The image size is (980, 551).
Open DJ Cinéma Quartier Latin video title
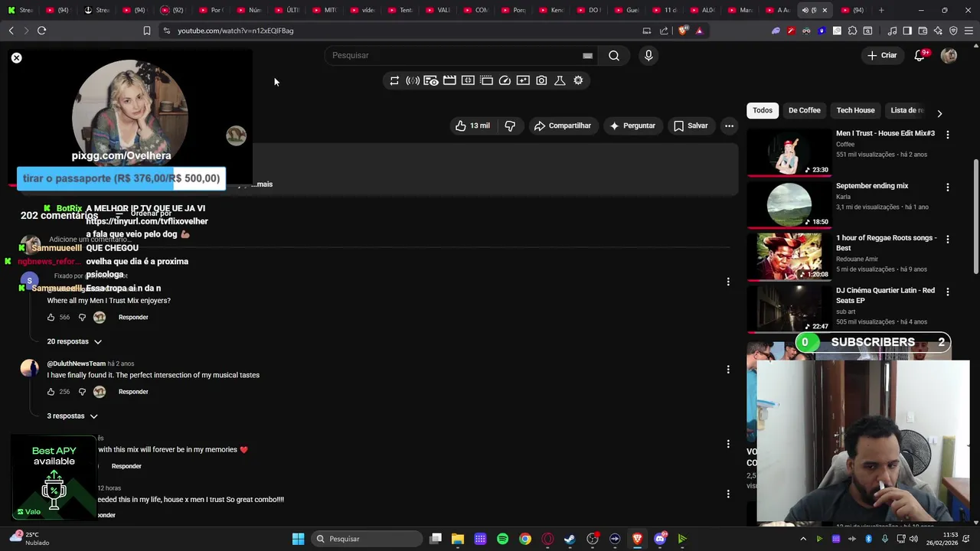coord(885,295)
